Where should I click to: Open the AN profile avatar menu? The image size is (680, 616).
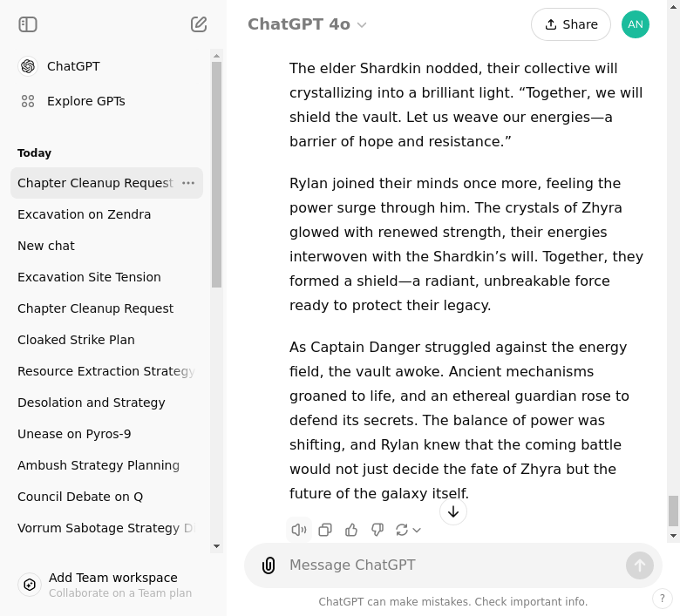pos(636,24)
